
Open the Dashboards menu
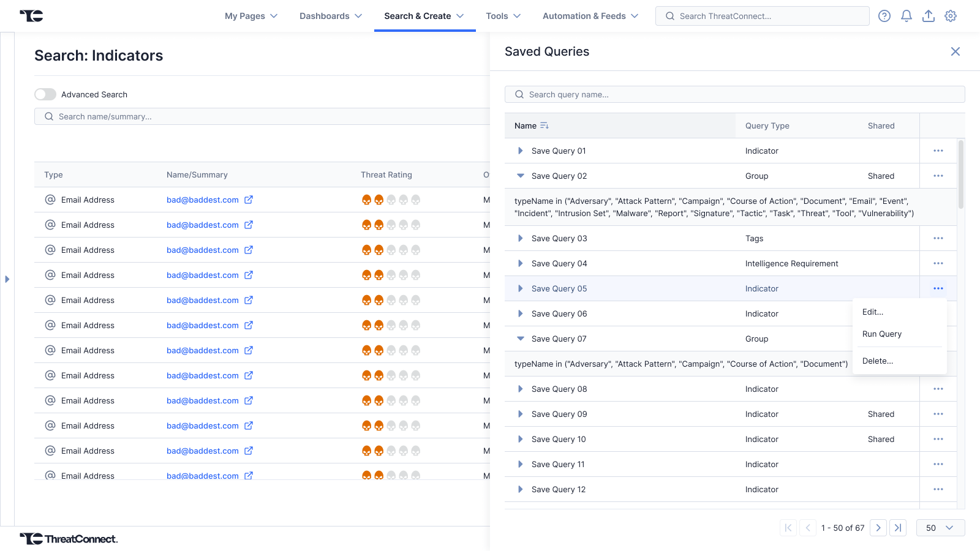point(331,16)
